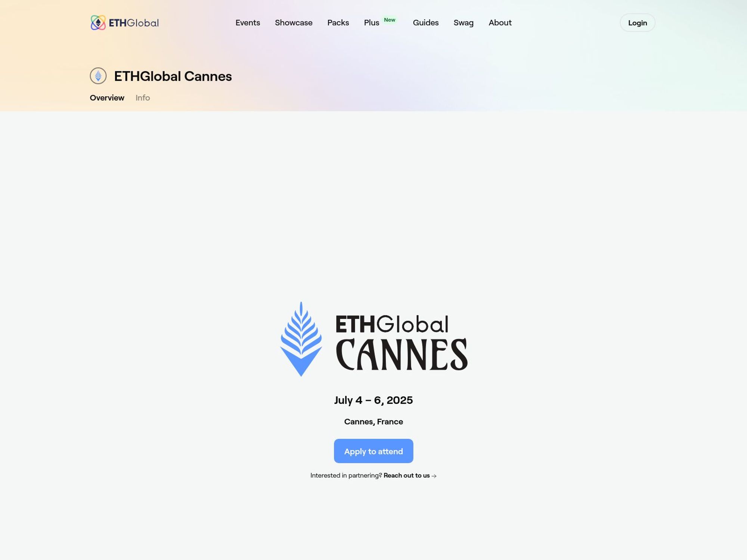Image resolution: width=747 pixels, height=560 pixels.
Task: Toggle the New badge on Plus
Action: [x=390, y=19]
